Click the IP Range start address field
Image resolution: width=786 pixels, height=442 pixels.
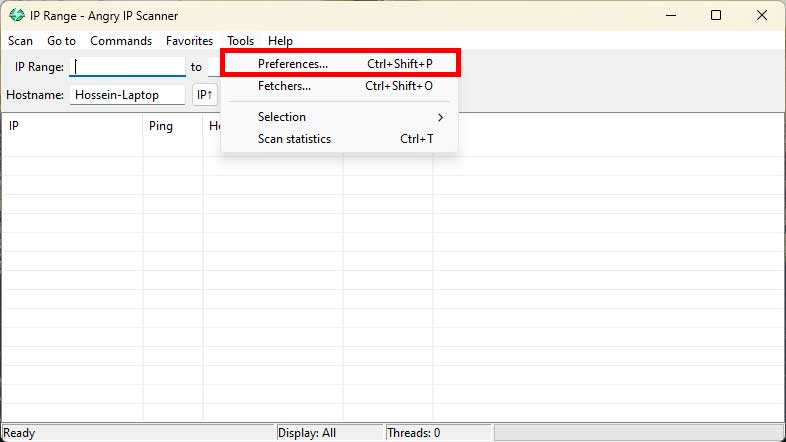click(128, 67)
